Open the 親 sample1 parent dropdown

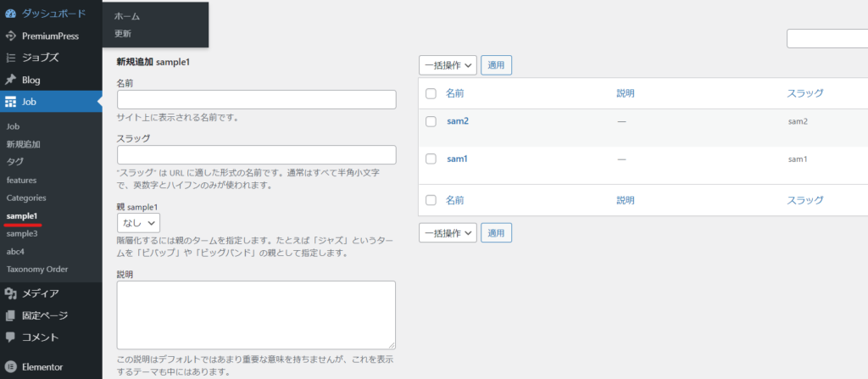[138, 223]
